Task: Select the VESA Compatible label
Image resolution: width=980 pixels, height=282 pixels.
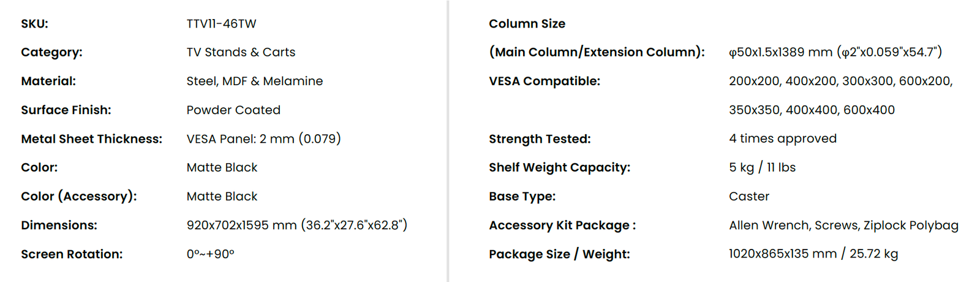Action: [545, 81]
